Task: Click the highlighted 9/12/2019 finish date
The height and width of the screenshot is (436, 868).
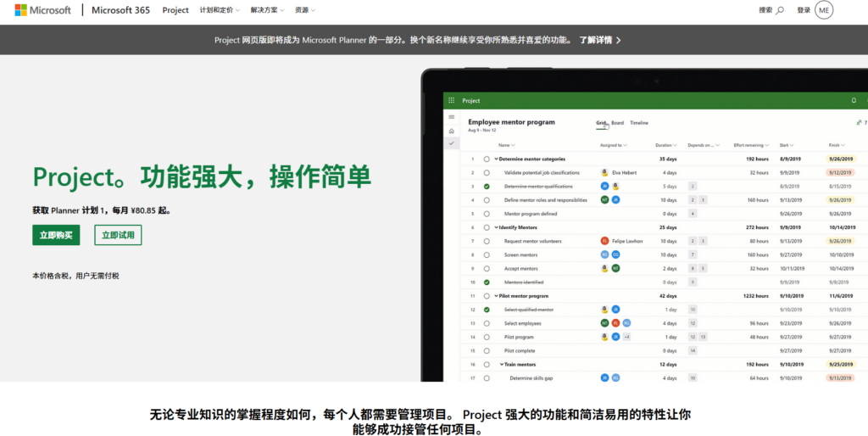Action: point(840,172)
